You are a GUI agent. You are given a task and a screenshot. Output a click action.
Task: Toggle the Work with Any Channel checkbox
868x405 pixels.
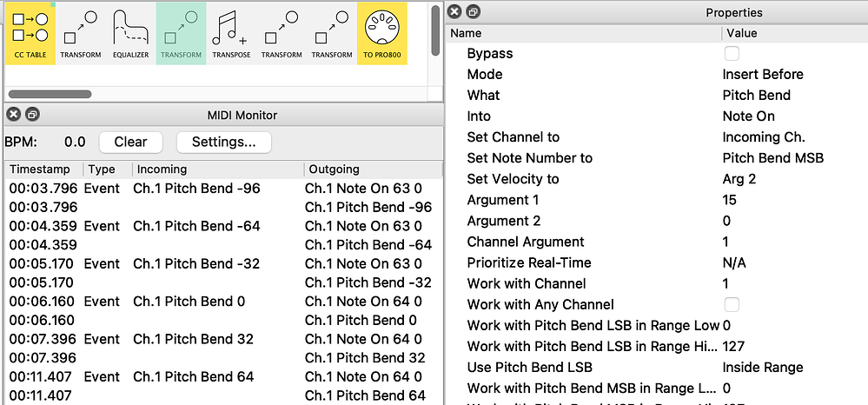(732, 304)
